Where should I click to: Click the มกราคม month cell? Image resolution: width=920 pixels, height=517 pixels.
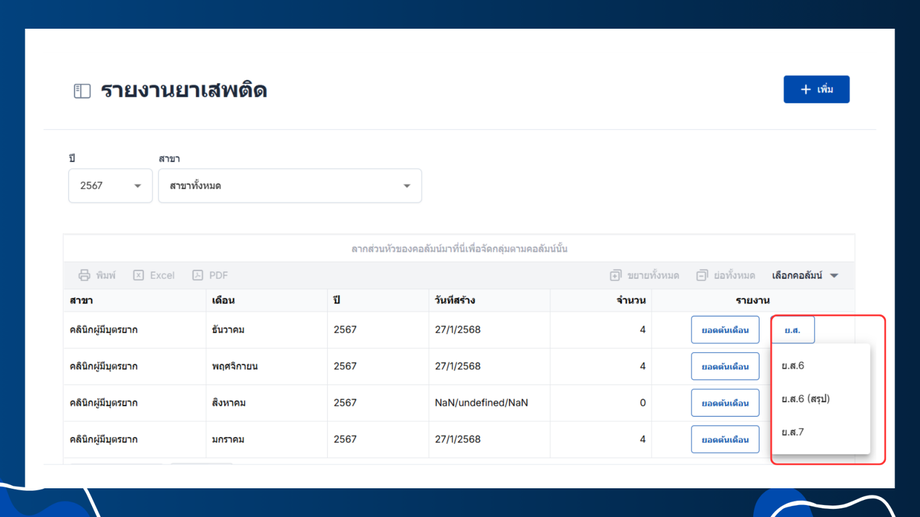[x=266, y=439]
